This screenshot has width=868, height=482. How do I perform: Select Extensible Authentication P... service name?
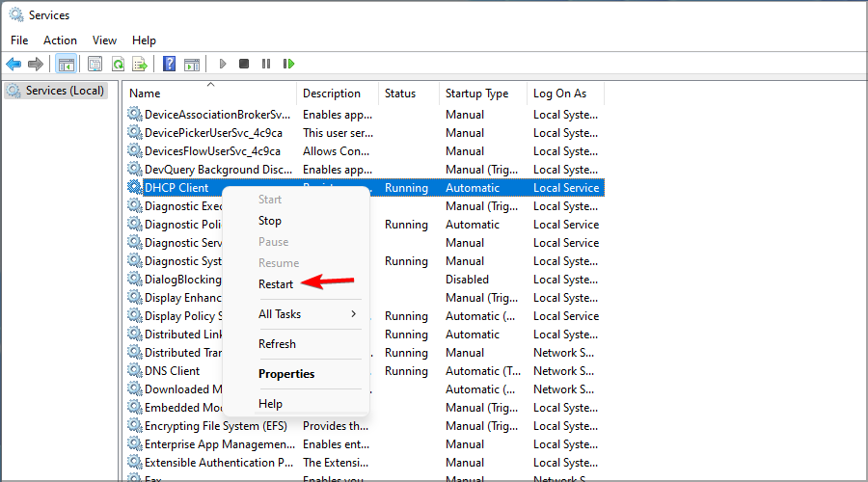tap(219, 462)
